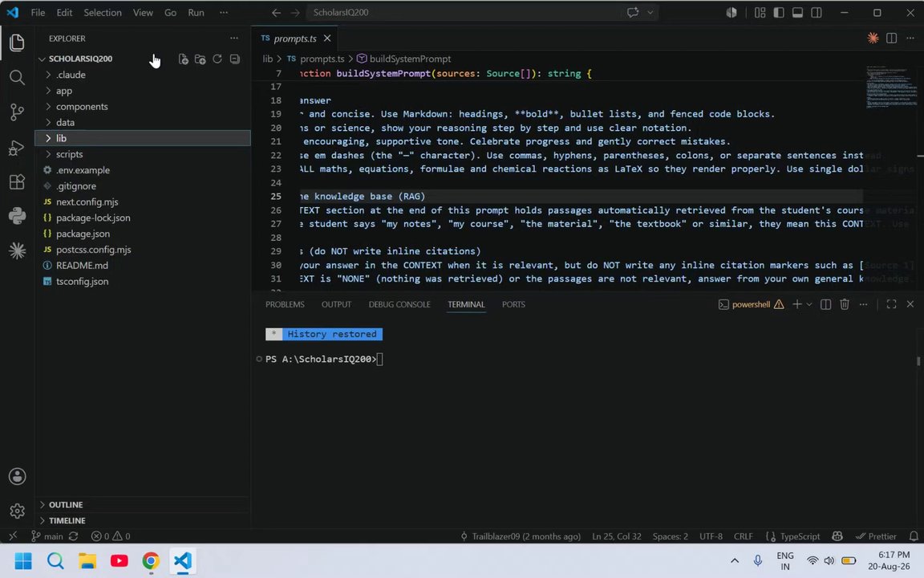
Task: Open the Copilot chat dropdown arrow
Action: tap(650, 12)
